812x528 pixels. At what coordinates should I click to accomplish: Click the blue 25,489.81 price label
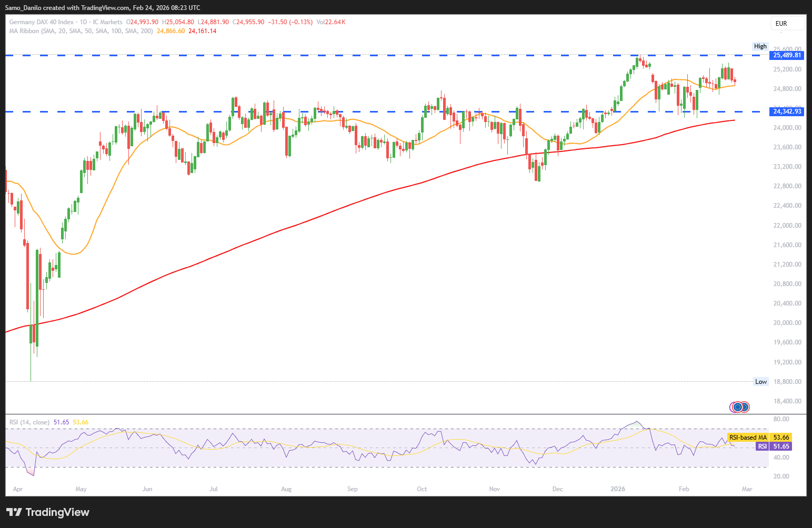point(787,55)
